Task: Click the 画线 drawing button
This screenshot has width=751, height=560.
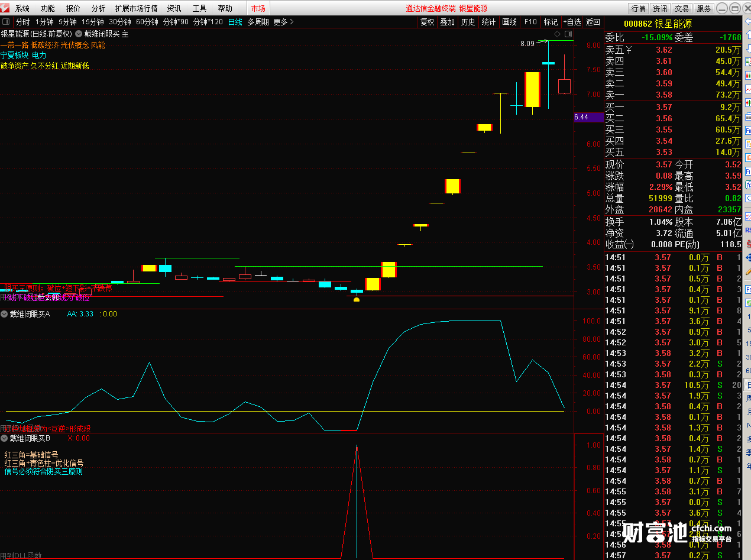Action: click(509, 22)
